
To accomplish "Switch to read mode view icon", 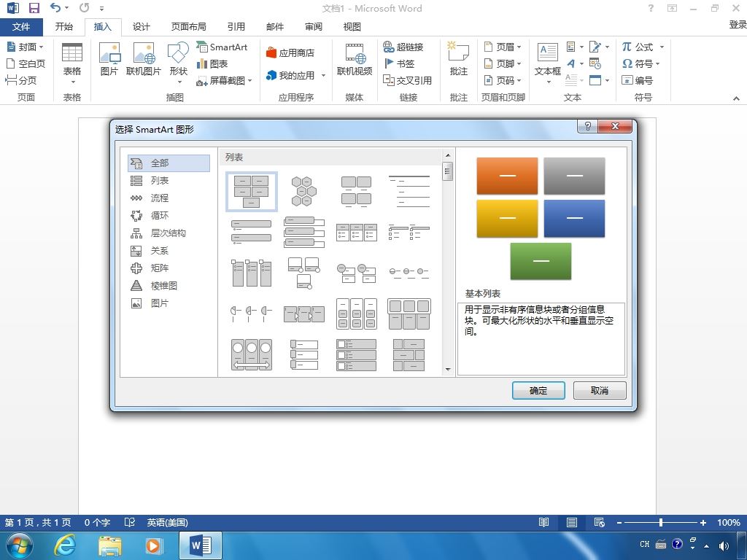I will (543, 522).
